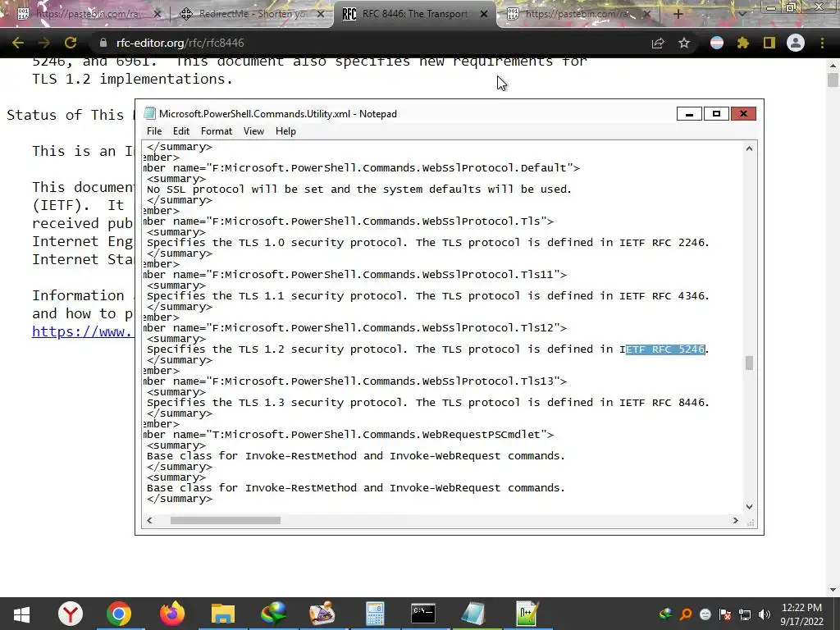
Task: Open Chrome's three-dot menu
Action: click(822, 43)
